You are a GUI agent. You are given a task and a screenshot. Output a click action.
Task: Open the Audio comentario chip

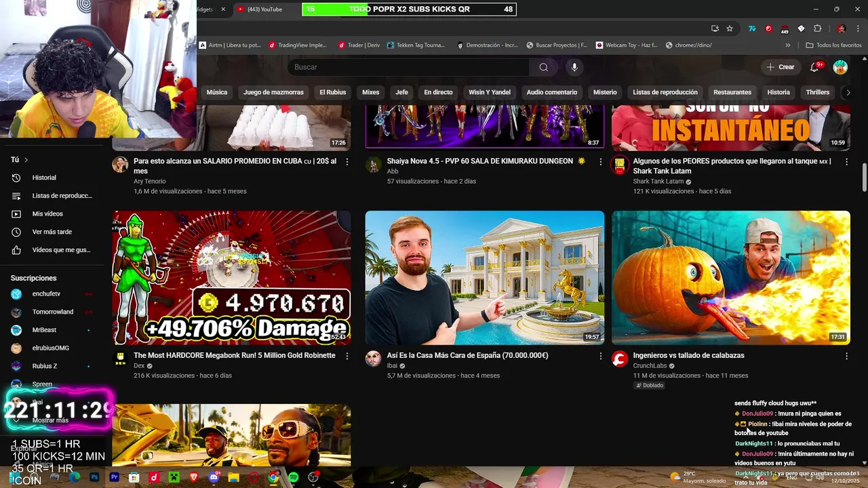click(552, 92)
